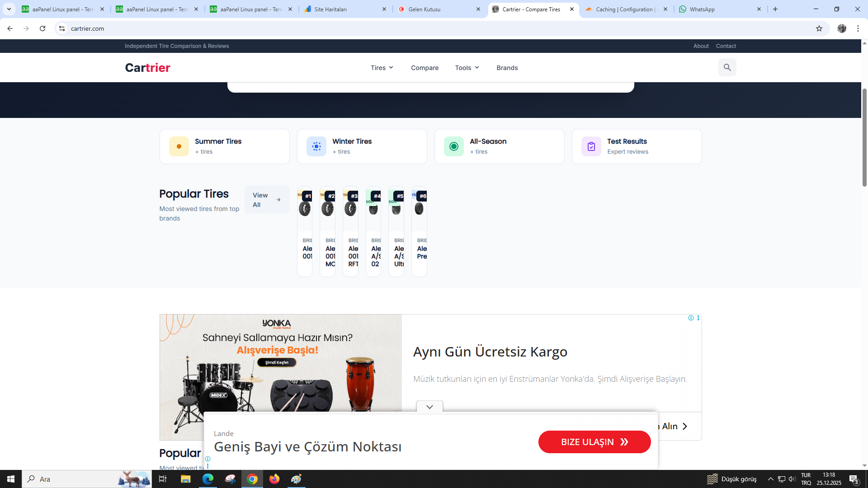The image size is (868, 488).
Task: Close the Cartrier - Compare Tires tab
Action: click(572, 9)
